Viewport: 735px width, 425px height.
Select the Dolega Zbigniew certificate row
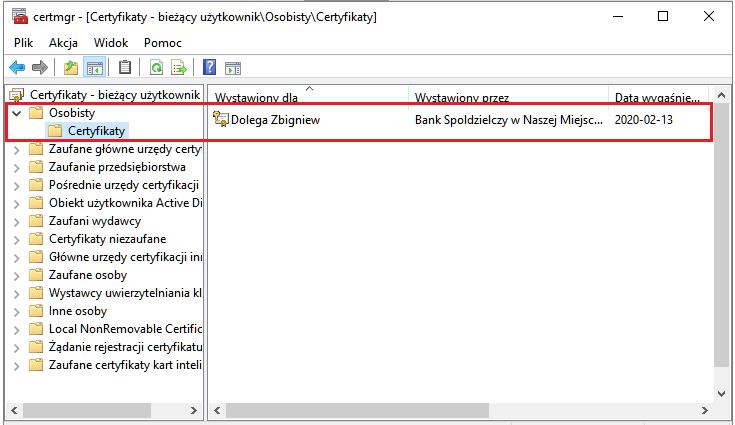point(461,119)
